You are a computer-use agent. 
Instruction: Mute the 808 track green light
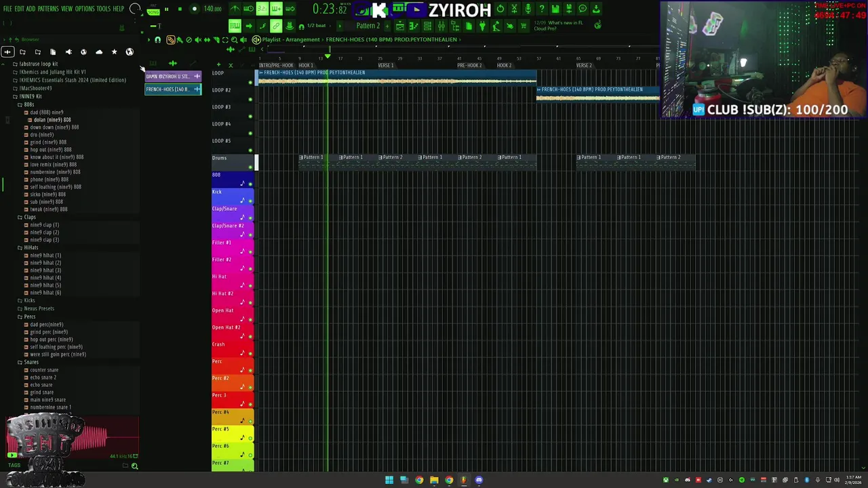click(250, 184)
